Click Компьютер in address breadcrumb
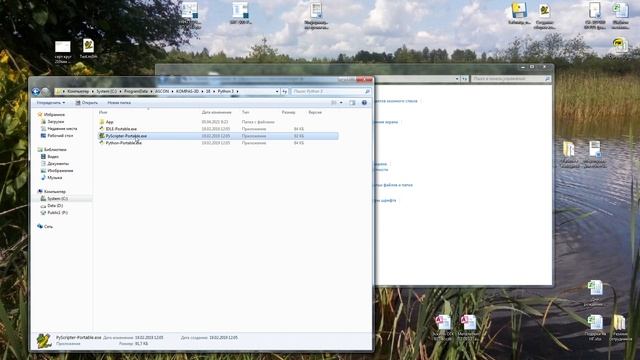640x360 pixels. [x=78, y=91]
